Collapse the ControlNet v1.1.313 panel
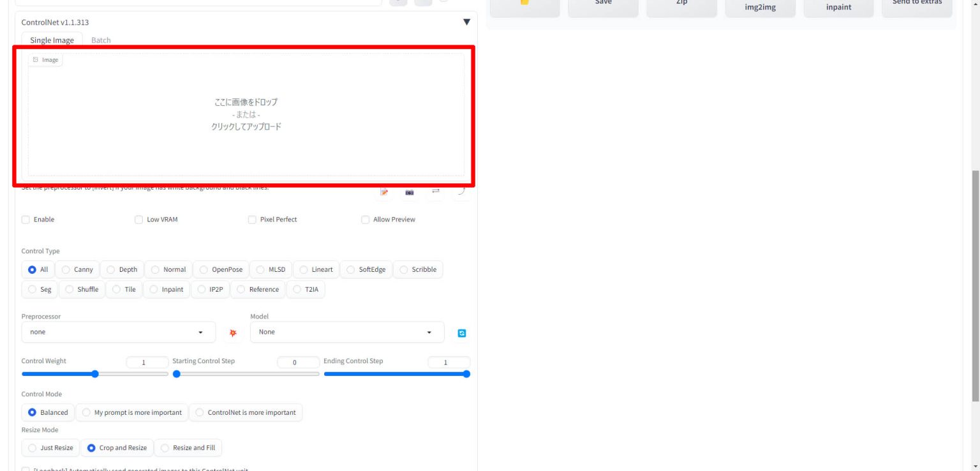The height and width of the screenshot is (471, 980). [x=466, y=22]
